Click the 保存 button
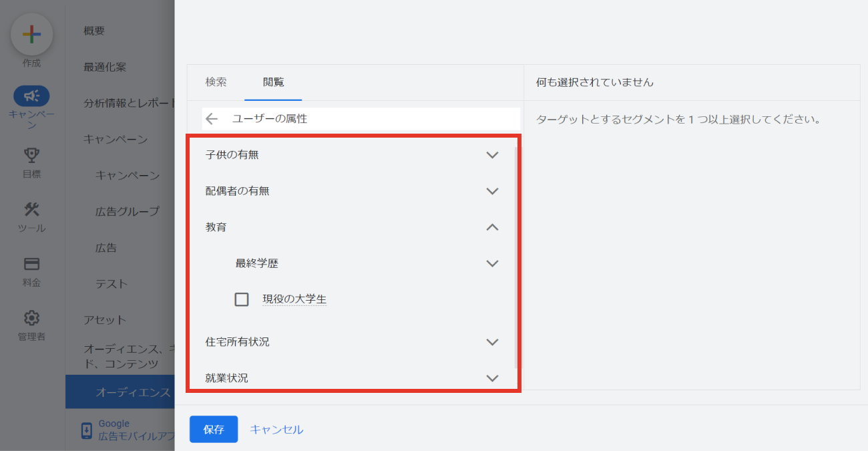Viewport: 868px width, 451px height. (x=214, y=430)
